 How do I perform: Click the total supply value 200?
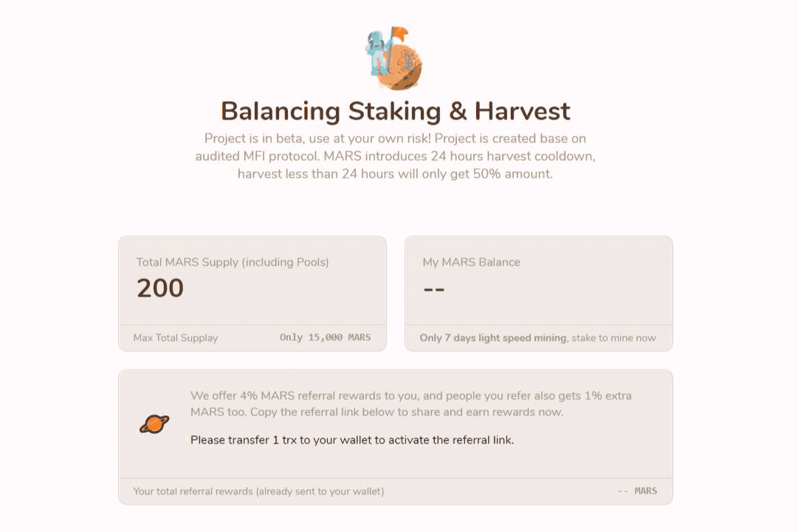[x=160, y=289]
